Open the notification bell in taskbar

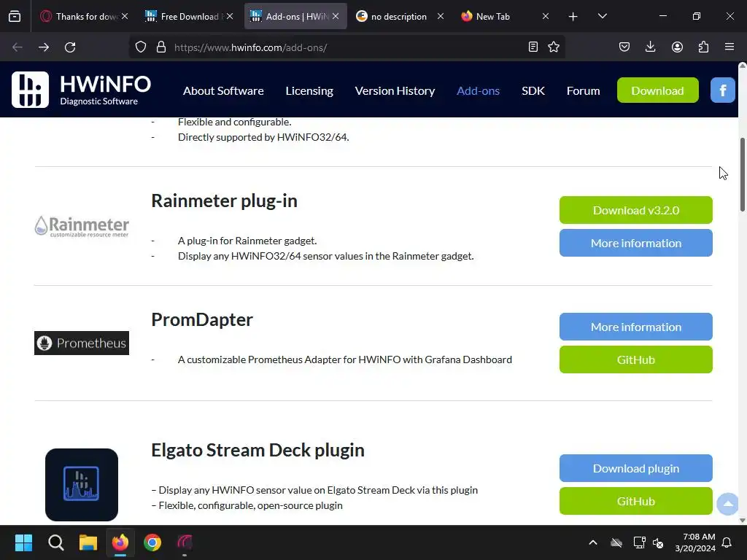pos(727,542)
